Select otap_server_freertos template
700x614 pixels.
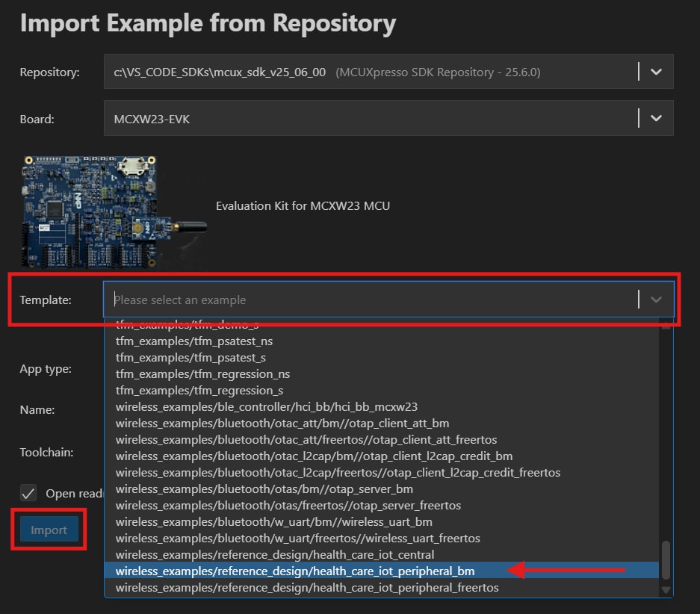tap(288, 506)
